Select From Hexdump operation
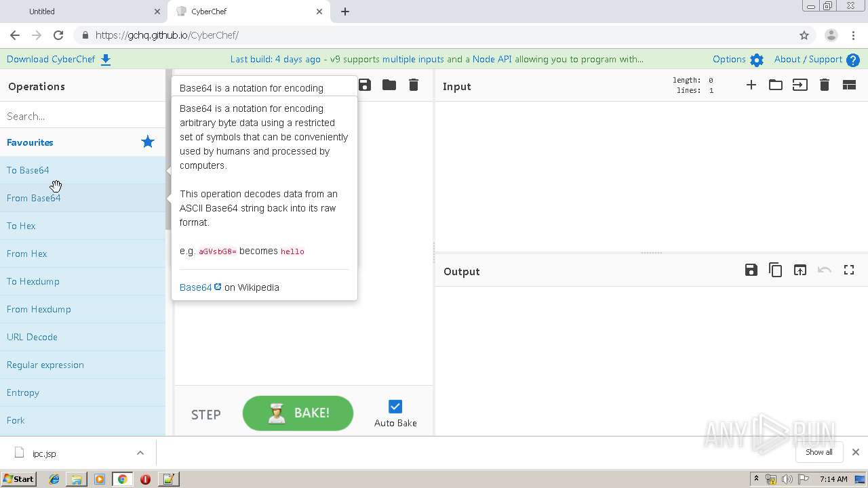Screen dimensions: 868x488 (x=82, y=309)
